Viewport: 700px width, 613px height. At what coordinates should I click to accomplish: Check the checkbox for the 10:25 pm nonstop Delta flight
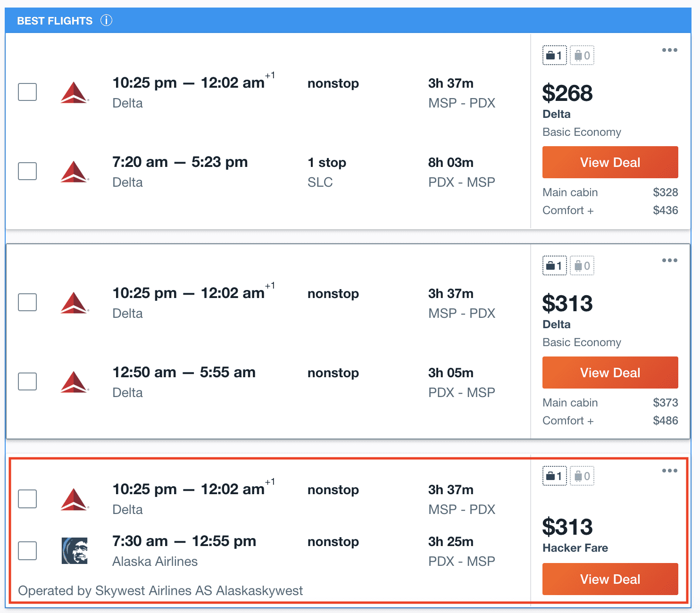click(27, 92)
